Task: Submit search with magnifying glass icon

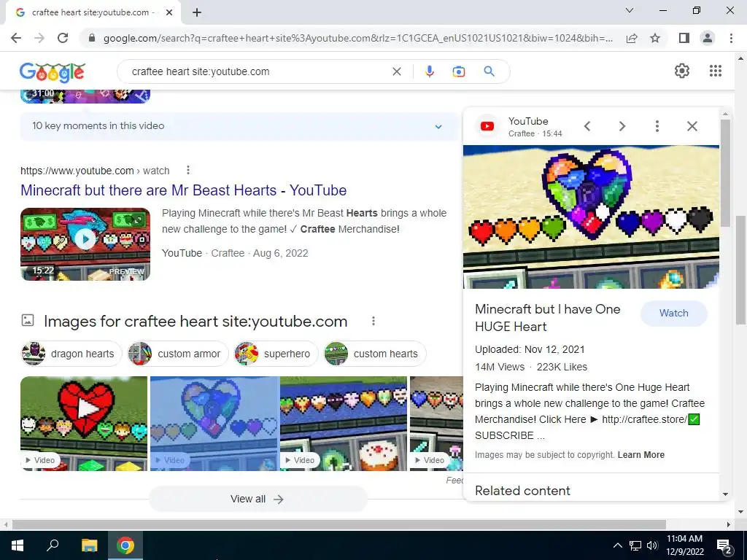Action: coord(489,71)
